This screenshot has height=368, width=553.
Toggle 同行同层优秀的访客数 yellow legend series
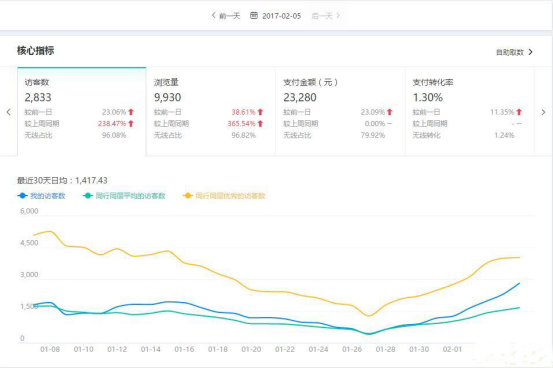pyautogui.click(x=224, y=195)
